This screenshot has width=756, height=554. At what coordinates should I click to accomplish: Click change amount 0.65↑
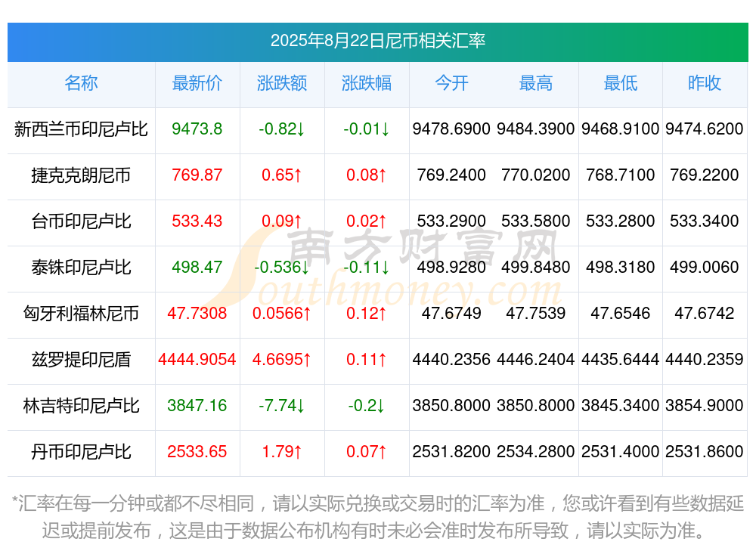282,175
